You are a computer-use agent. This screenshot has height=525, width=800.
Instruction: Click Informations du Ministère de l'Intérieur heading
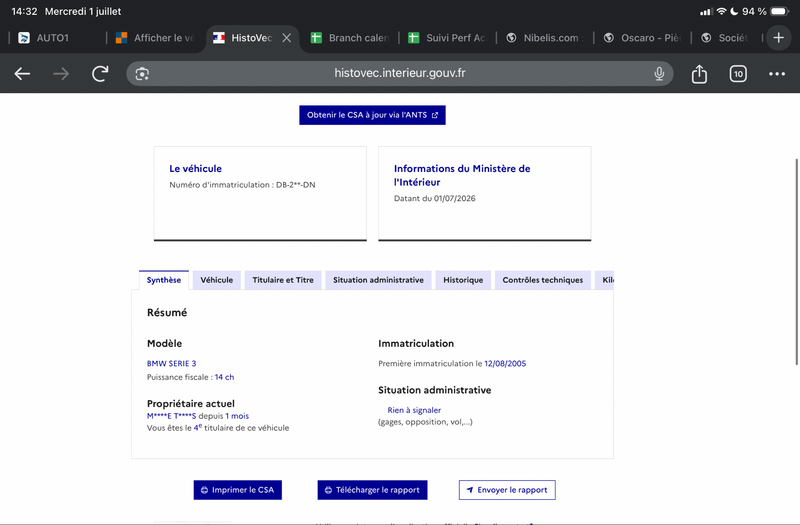(x=462, y=175)
